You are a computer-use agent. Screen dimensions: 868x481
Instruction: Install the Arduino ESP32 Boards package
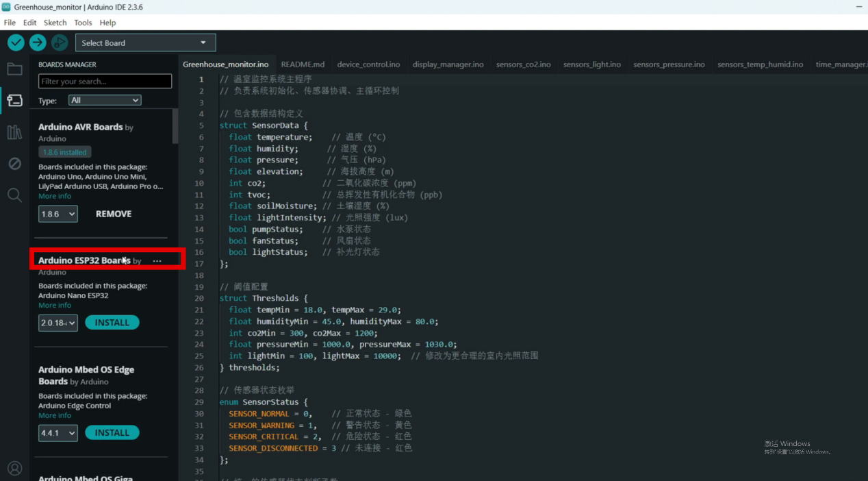[x=112, y=323]
